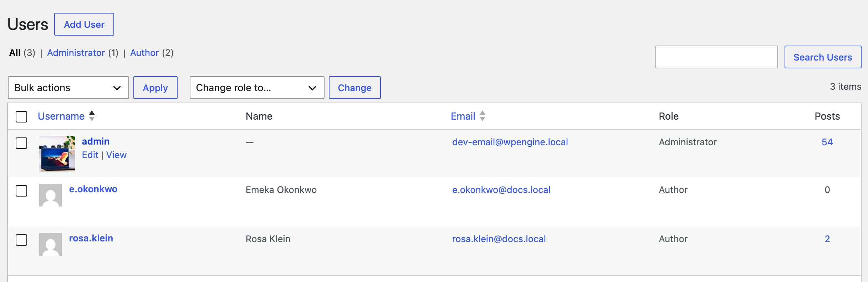
Task: Focus the user search input field
Action: coord(716,57)
